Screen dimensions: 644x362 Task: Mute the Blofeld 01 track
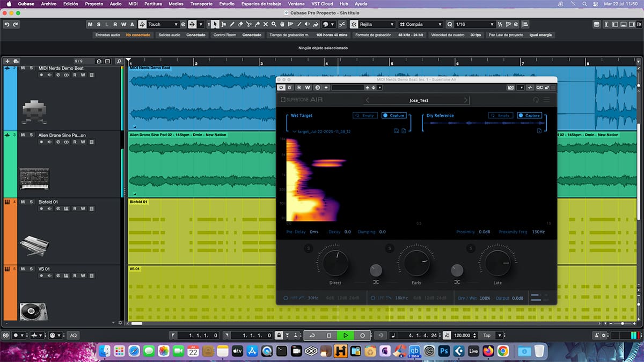(x=23, y=202)
